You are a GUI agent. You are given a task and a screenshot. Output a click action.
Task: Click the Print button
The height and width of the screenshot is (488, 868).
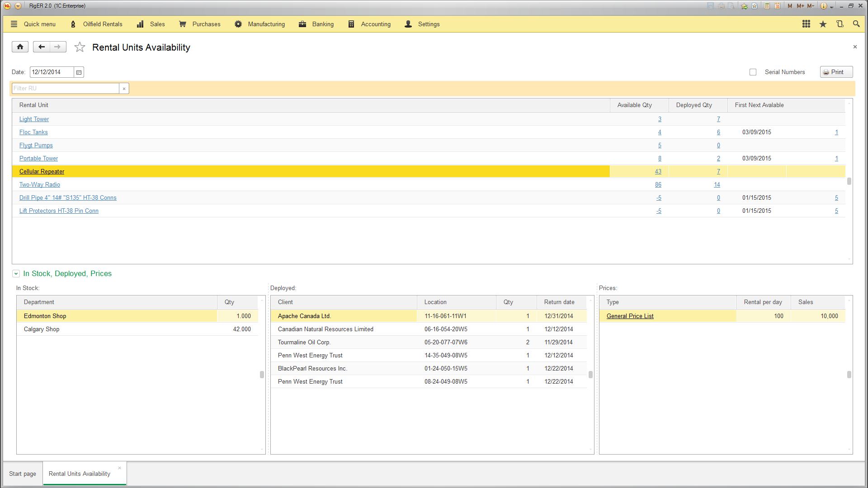click(x=836, y=72)
